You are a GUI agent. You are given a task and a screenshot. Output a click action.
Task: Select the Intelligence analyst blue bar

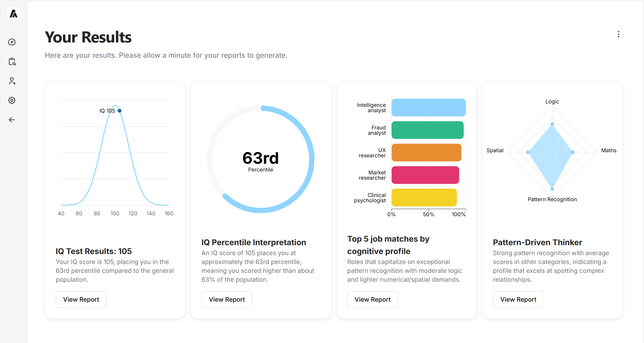coord(429,108)
